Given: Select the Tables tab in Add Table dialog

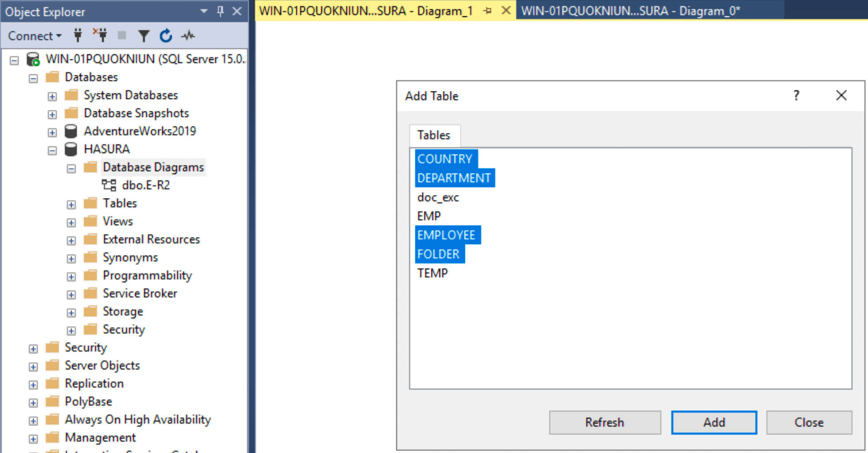Looking at the screenshot, I should pos(434,135).
